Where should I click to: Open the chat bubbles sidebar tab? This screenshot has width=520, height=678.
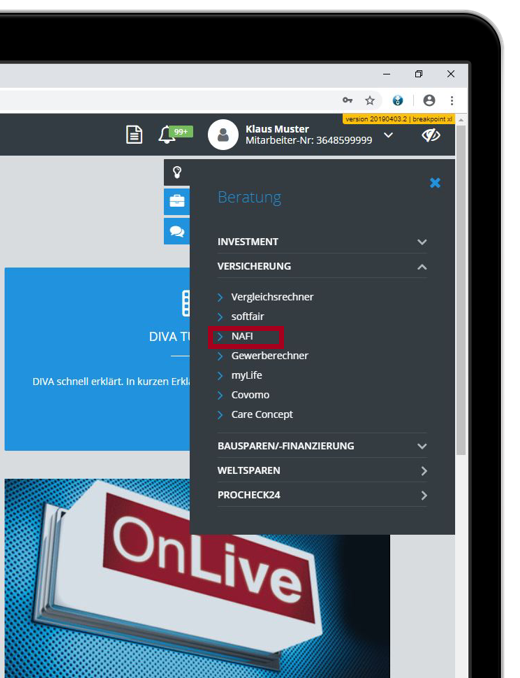(x=177, y=231)
